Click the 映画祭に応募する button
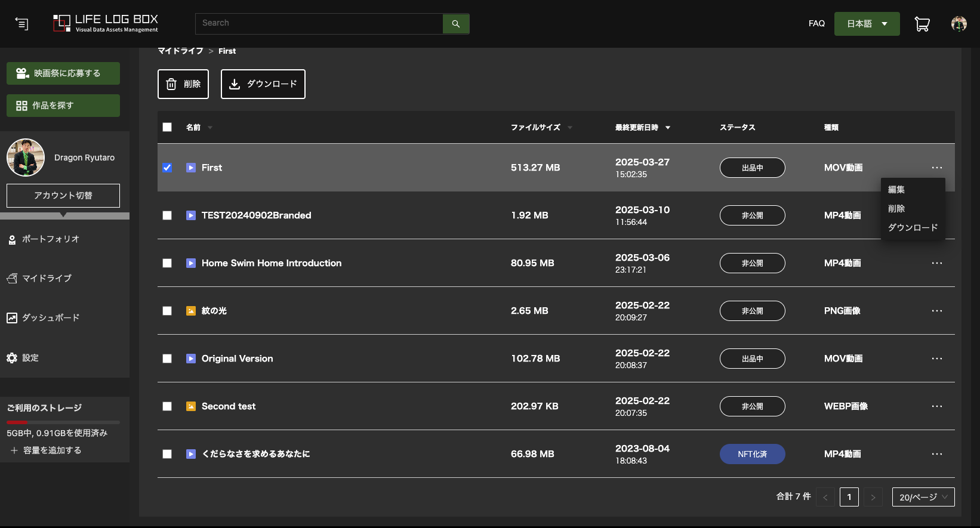 tap(63, 73)
